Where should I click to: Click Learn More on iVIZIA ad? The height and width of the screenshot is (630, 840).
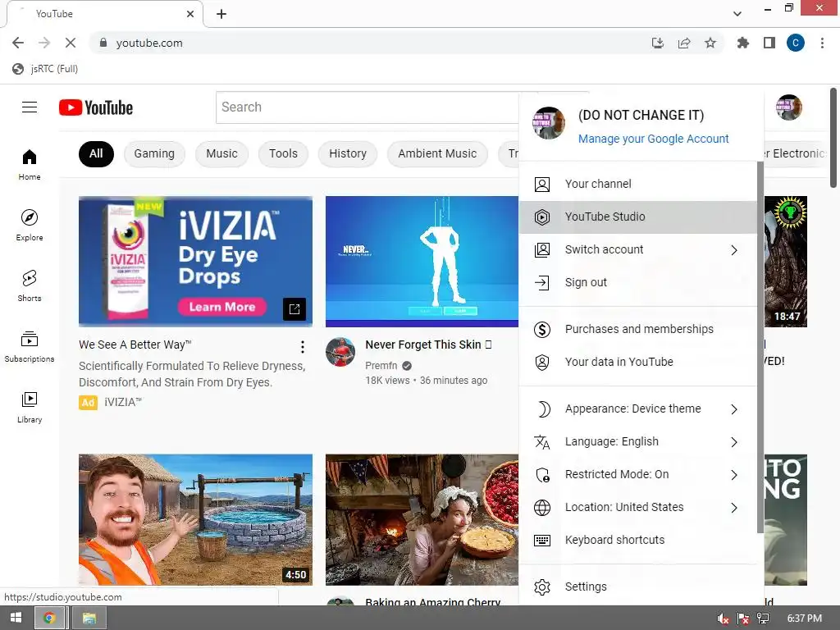(221, 307)
